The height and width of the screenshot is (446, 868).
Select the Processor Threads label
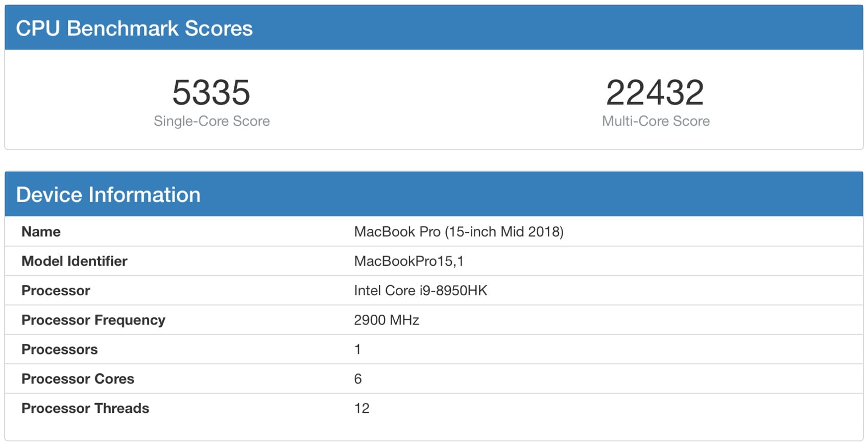(x=85, y=408)
